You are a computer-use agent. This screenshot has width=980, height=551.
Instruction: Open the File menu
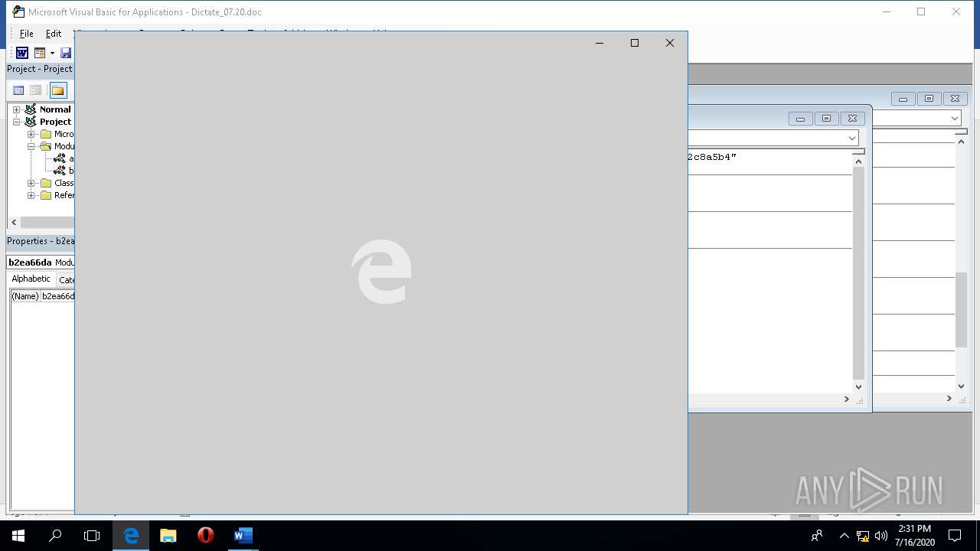(26, 34)
